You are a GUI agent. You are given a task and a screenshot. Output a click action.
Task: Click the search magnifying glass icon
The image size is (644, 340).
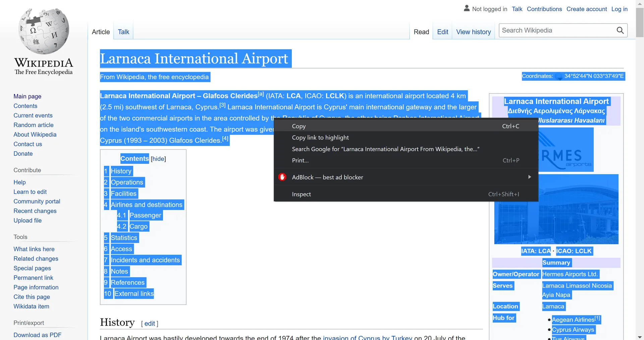click(x=620, y=31)
